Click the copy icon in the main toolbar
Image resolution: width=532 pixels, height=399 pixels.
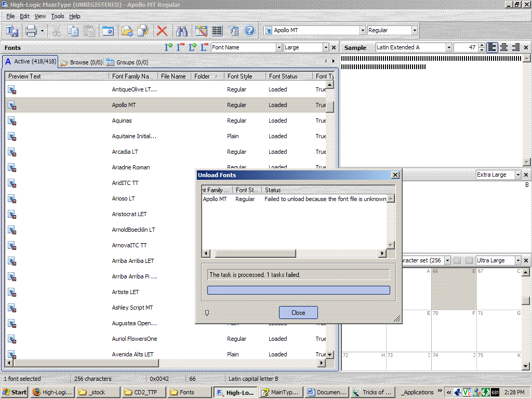click(x=73, y=31)
